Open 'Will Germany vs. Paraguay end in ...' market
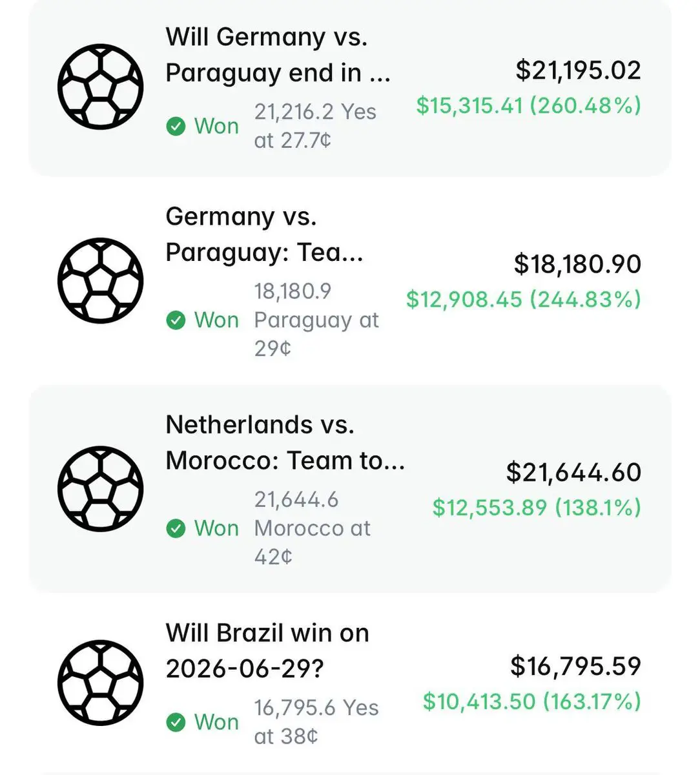Viewport: 700px width, 775px height. point(278,56)
